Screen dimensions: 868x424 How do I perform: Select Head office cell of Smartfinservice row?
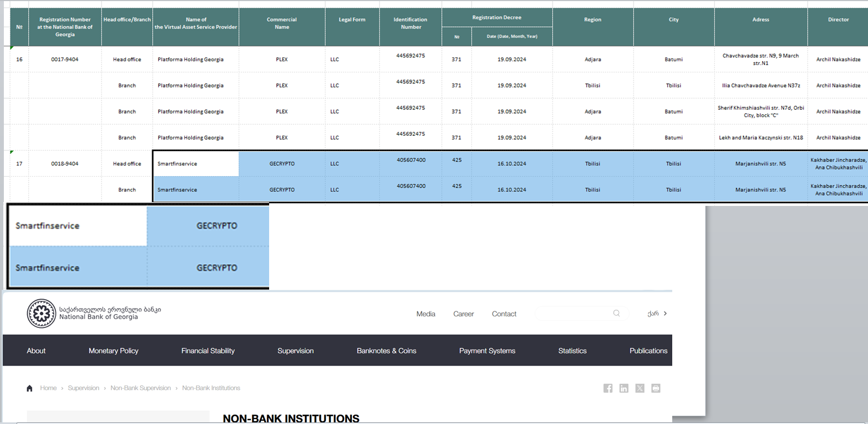[x=127, y=164]
